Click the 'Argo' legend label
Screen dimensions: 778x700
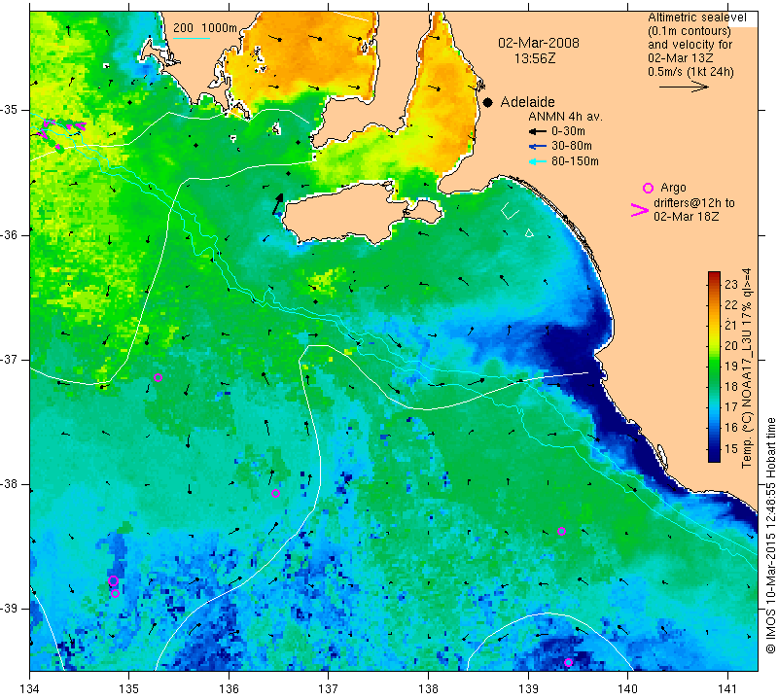point(673,188)
